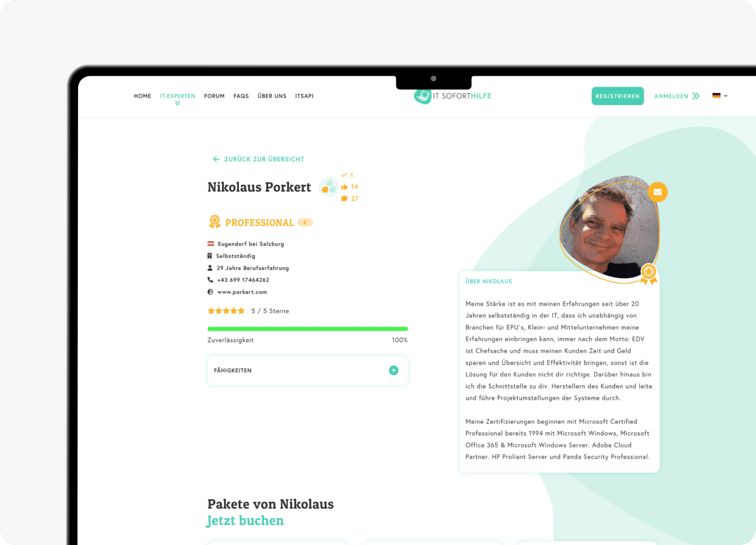Image resolution: width=756 pixels, height=545 pixels.
Task: Expand the Fähigkeiten section with plus button
Action: [x=394, y=370]
